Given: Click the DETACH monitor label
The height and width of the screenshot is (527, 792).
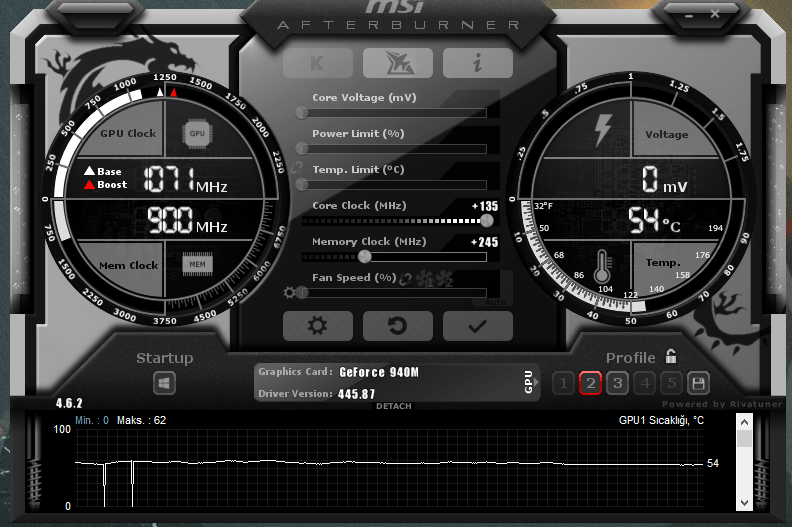Looking at the screenshot, I should [393, 406].
